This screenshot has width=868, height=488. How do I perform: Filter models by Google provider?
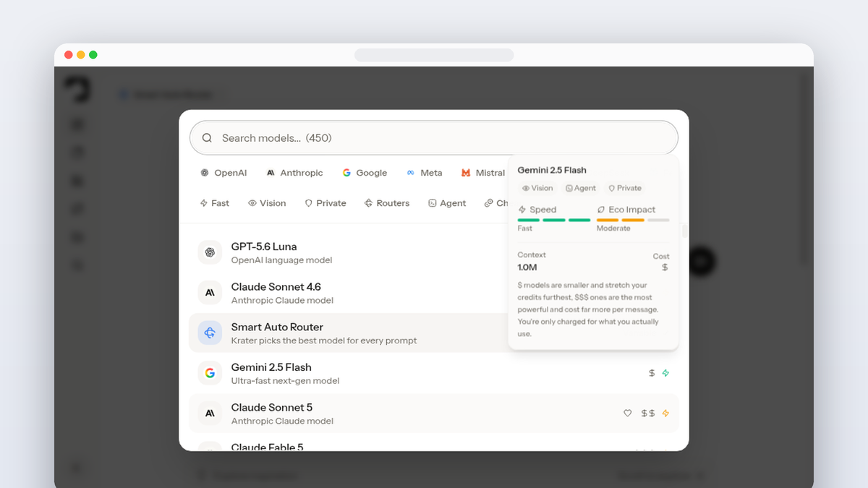365,173
